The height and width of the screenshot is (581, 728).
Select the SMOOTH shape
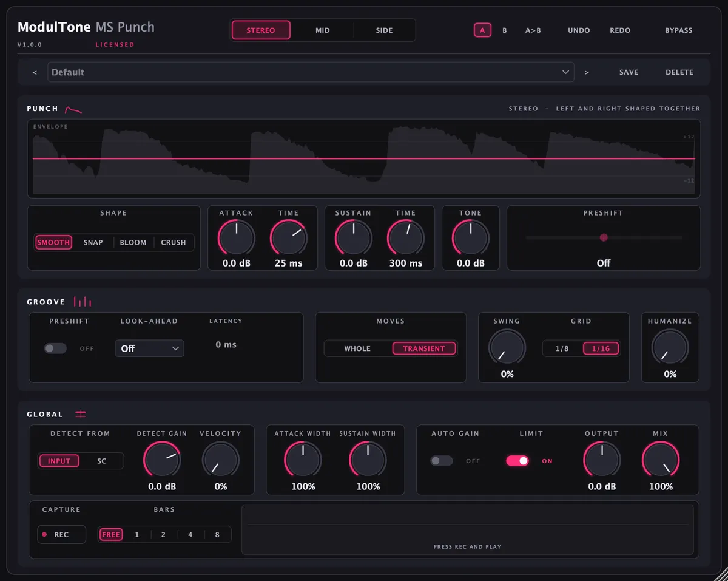tap(53, 242)
